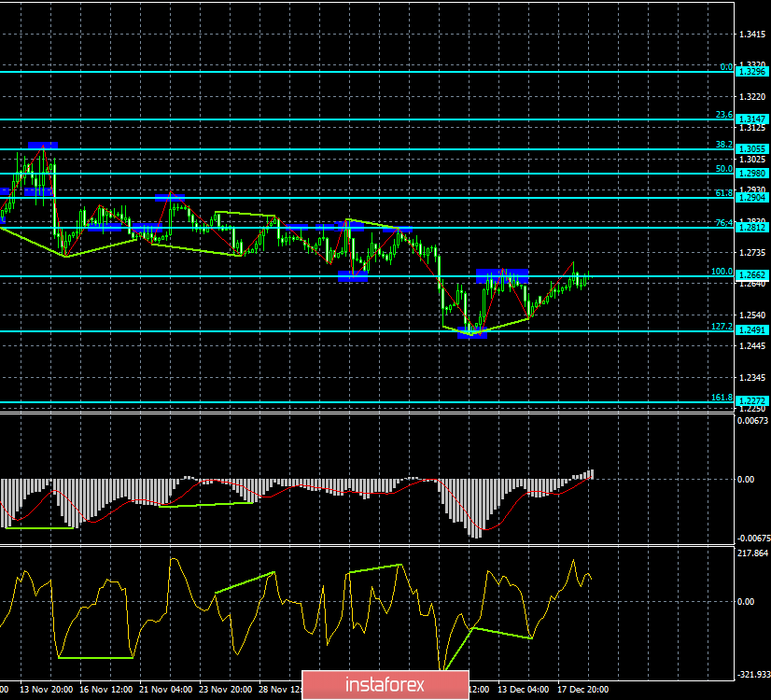Click the -0.00675 MACD scale value
The height and width of the screenshot is (700, 771).
752,539
